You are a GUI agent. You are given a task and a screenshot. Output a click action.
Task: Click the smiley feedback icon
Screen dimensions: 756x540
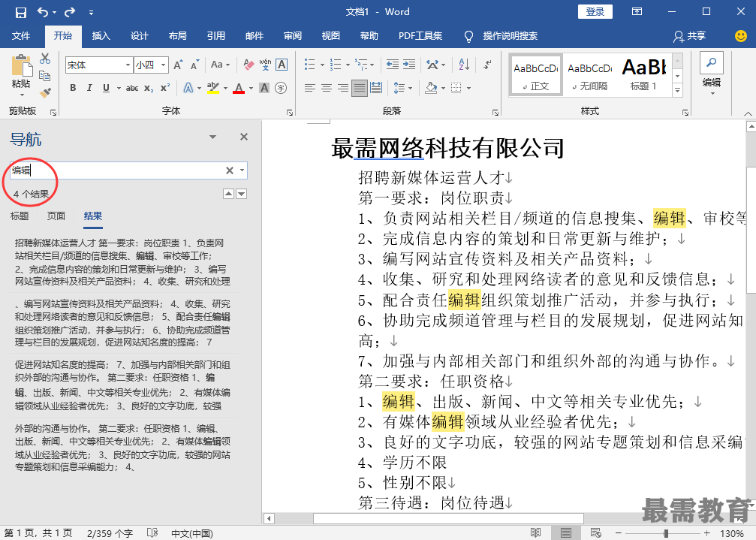point(740,36)
